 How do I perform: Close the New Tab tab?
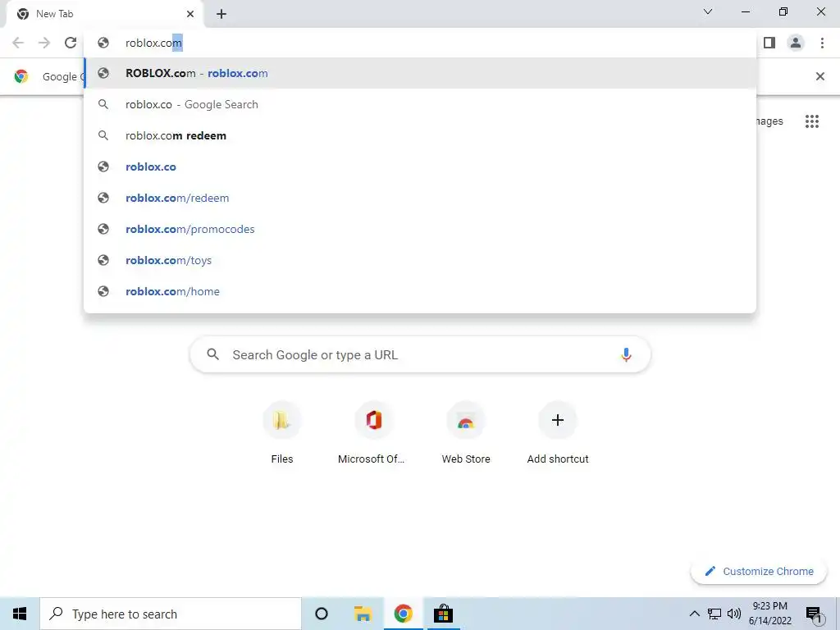click(x=190, y=15)
